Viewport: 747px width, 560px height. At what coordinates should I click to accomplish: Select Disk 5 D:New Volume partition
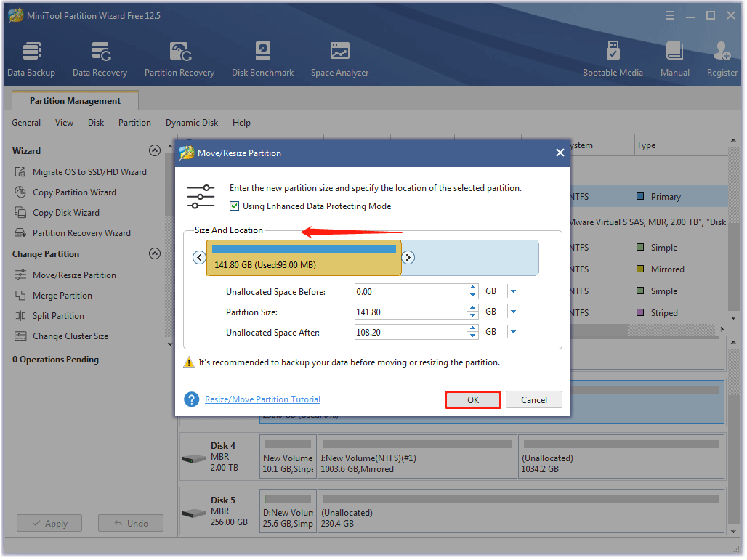click(288, 511)
